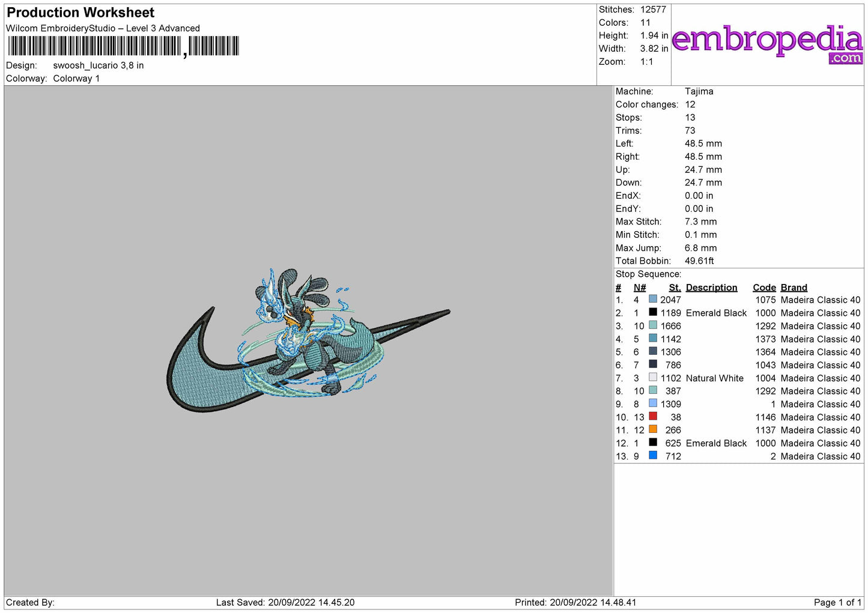This screenshot has height=613, width=868.
Task: Click the Zoom value '1:1'
Action: pyautogui.click(x=647, y=62)
